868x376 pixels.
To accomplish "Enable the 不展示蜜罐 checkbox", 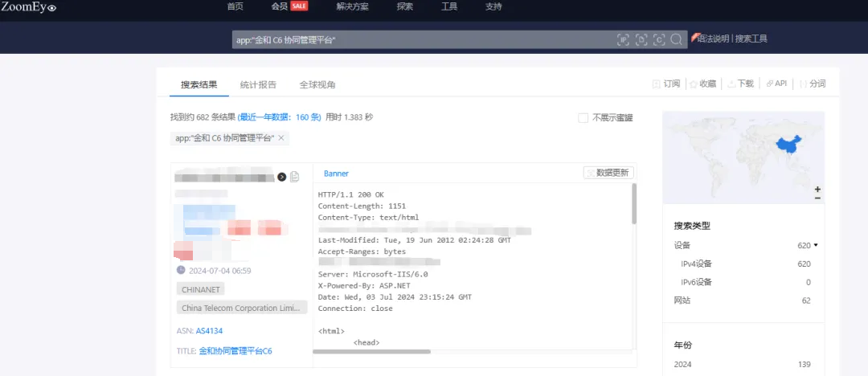I will click(583, 117).
